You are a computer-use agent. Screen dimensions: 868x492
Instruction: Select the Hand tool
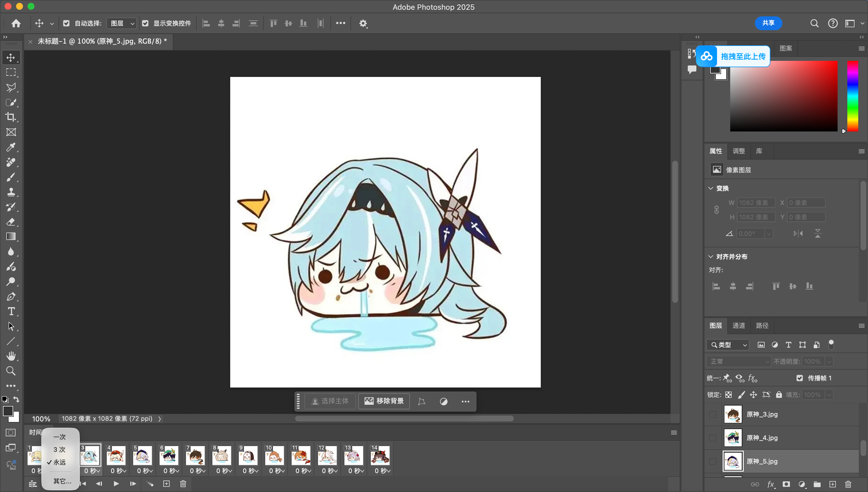click(11, 356)
